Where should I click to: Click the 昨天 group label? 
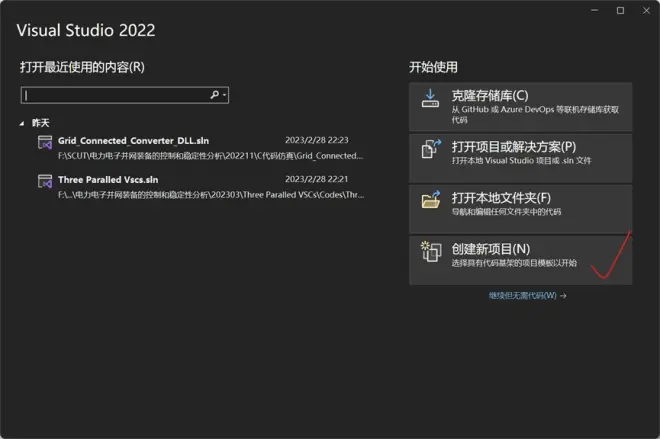point(40,123)
